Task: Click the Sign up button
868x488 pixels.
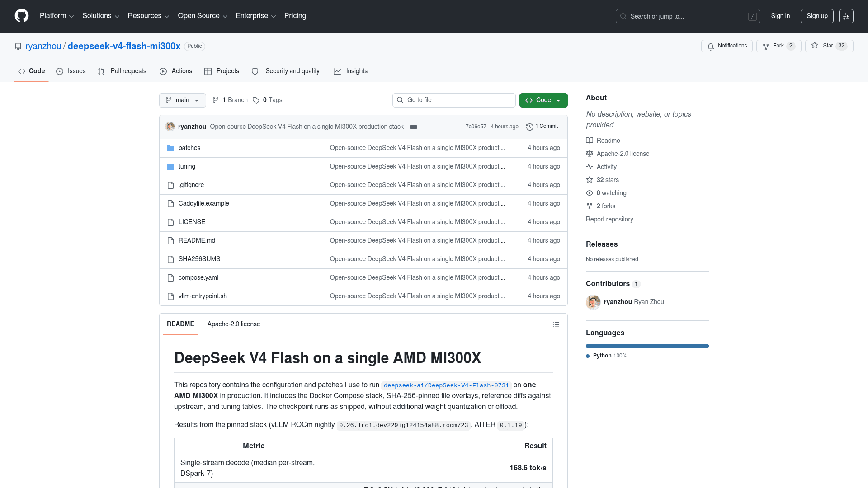Action: pyautogui.click(x=817, y=16)
